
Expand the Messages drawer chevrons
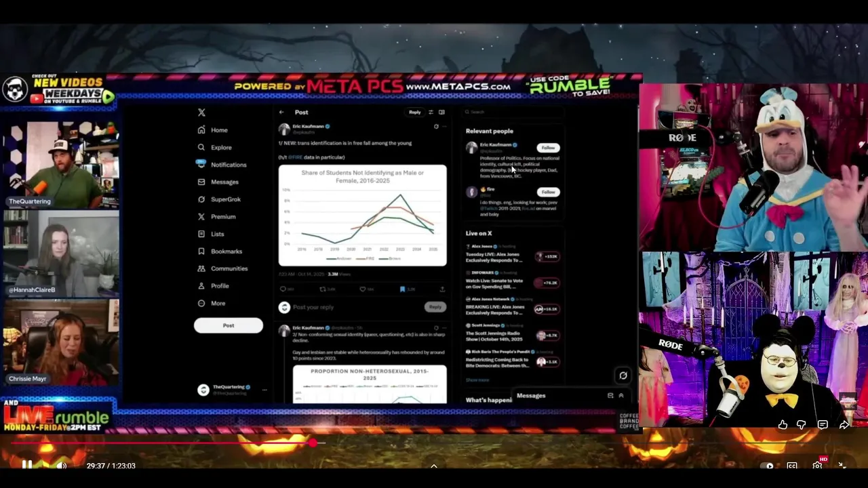(x=620, y=396)
